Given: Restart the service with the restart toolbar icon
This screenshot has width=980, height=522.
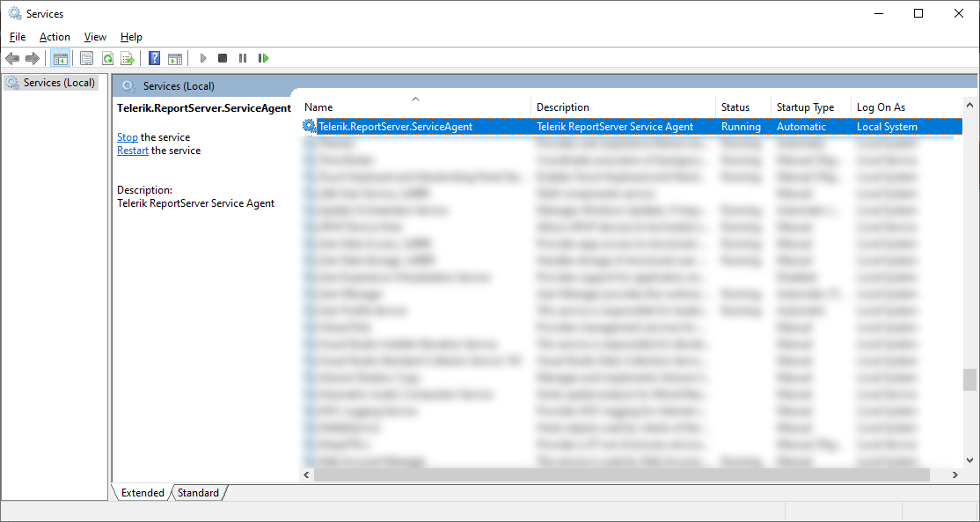Looking at the screenshot, I should [264, 58].
